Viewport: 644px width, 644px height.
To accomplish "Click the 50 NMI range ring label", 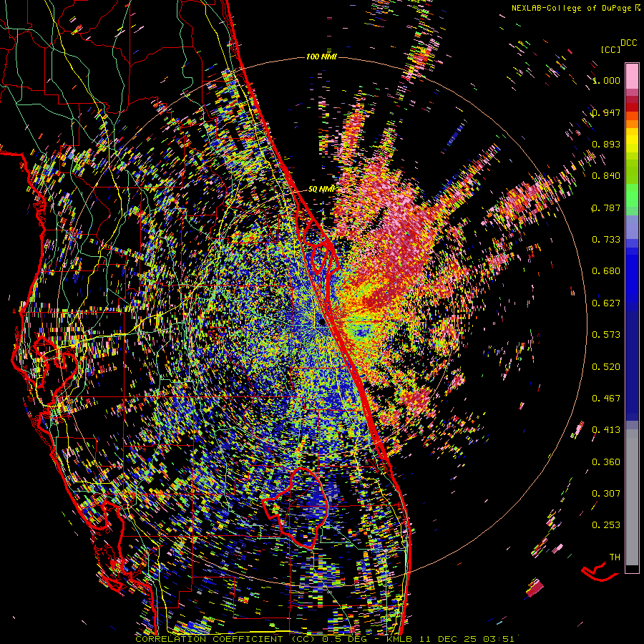I will (x=321, y=190).
